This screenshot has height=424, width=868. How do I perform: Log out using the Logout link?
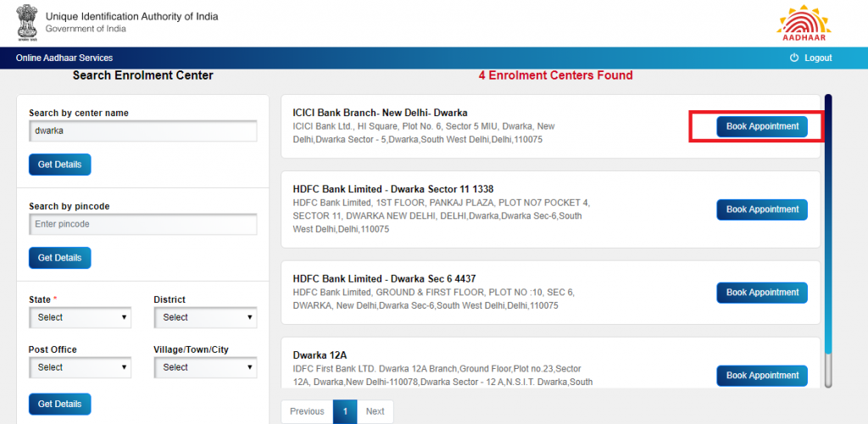818,59
